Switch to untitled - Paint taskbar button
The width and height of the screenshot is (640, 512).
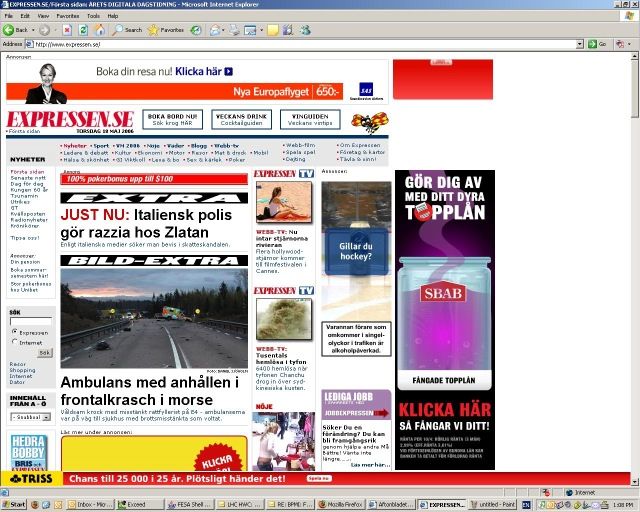click(x=493, y=505)
